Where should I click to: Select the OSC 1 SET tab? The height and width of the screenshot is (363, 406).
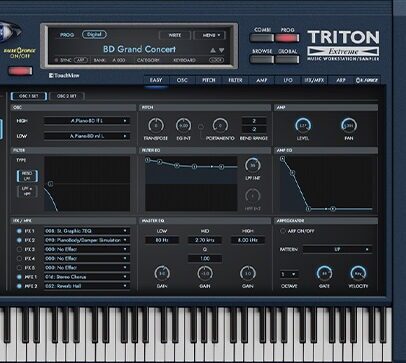pyautogui.click(x=29, y=96)
